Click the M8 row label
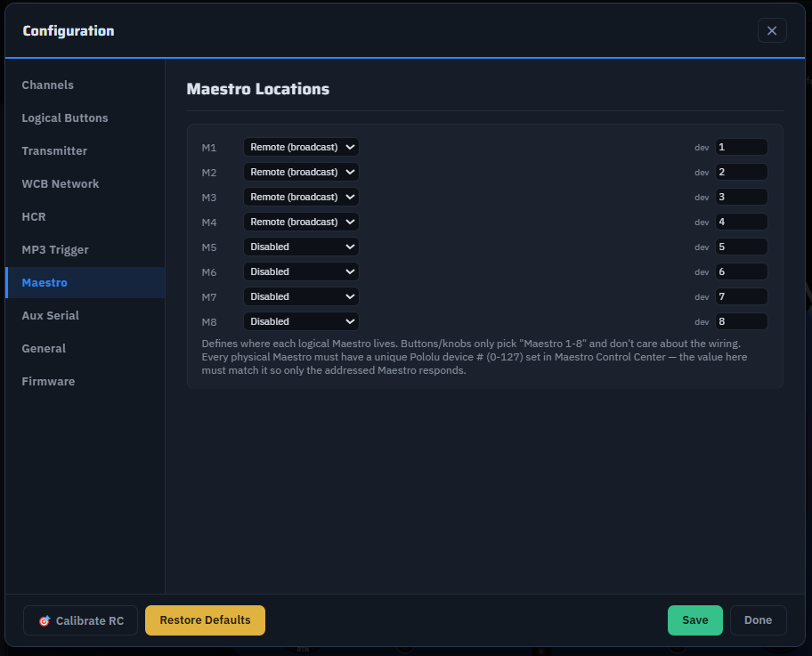812x656 pixels. pos(208,322)
